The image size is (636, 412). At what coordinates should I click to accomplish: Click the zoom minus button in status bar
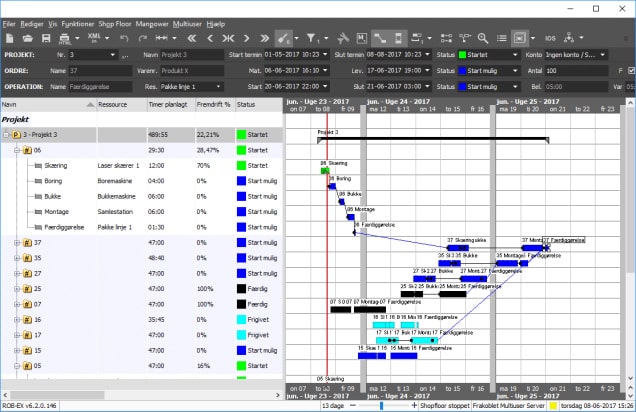click(352, 405)
